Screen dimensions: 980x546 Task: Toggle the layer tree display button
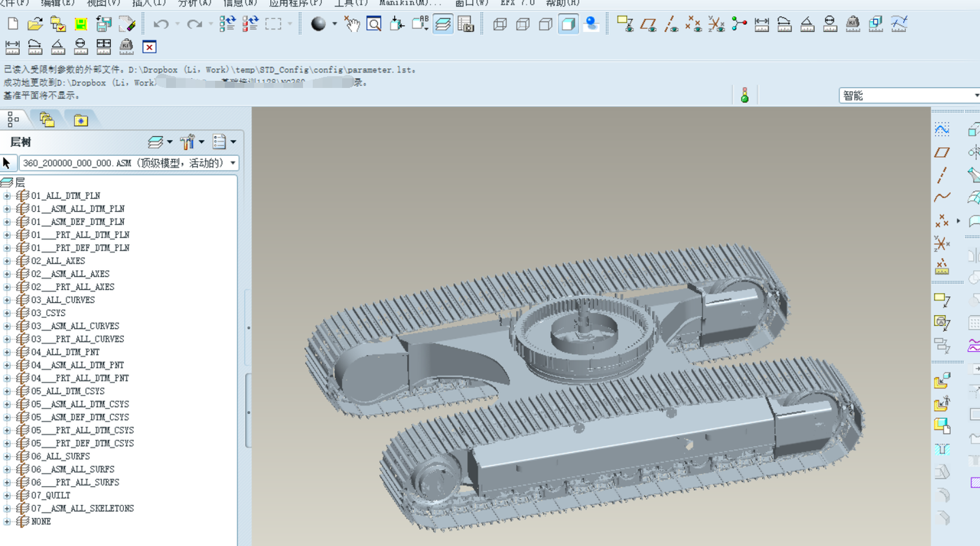click(443, 25)
